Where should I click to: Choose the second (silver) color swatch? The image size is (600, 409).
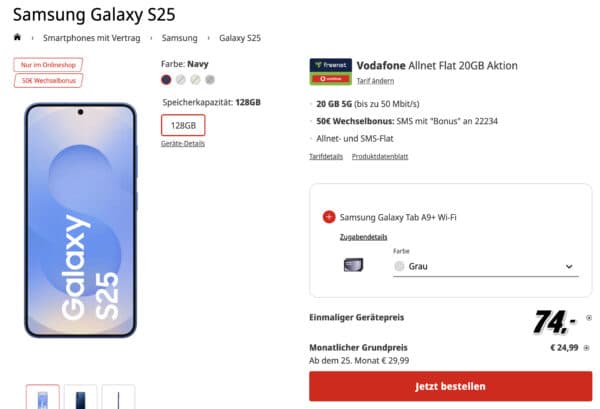point(181,79)
